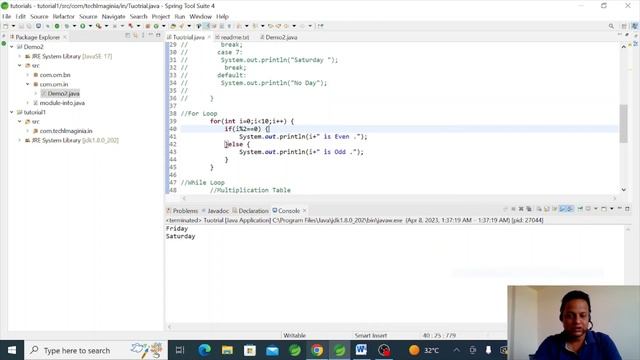Open the Run launch dropdown arrow
Viewport: 640px width, 360px height.
pos(90,26)
